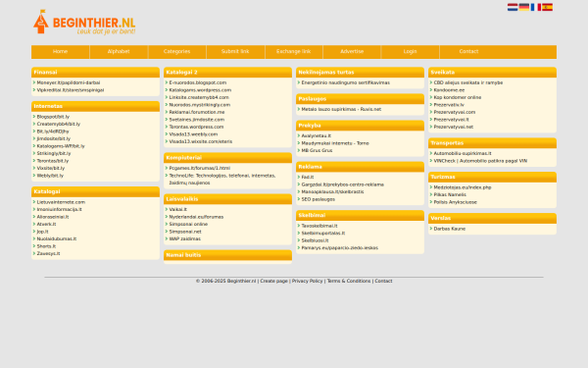Open the SEO paslaugos link
Screen dimensions: 588x368
tap(318, 199)
